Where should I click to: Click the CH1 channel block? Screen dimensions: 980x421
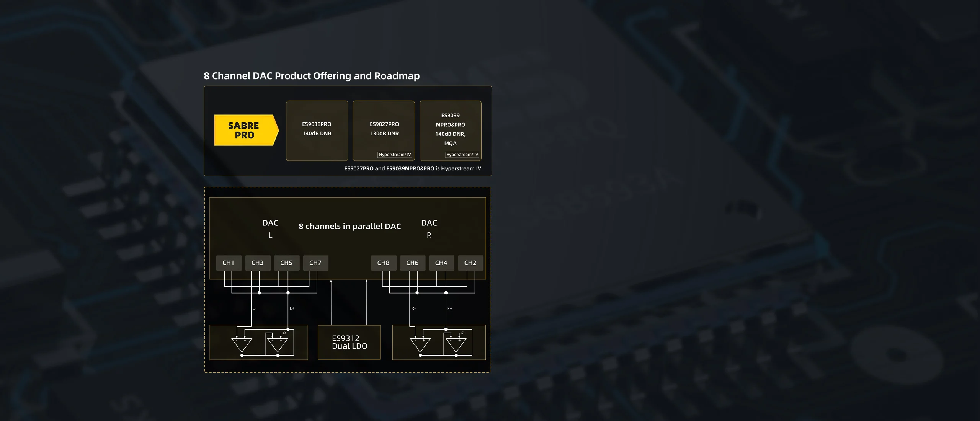coord(229,263)
